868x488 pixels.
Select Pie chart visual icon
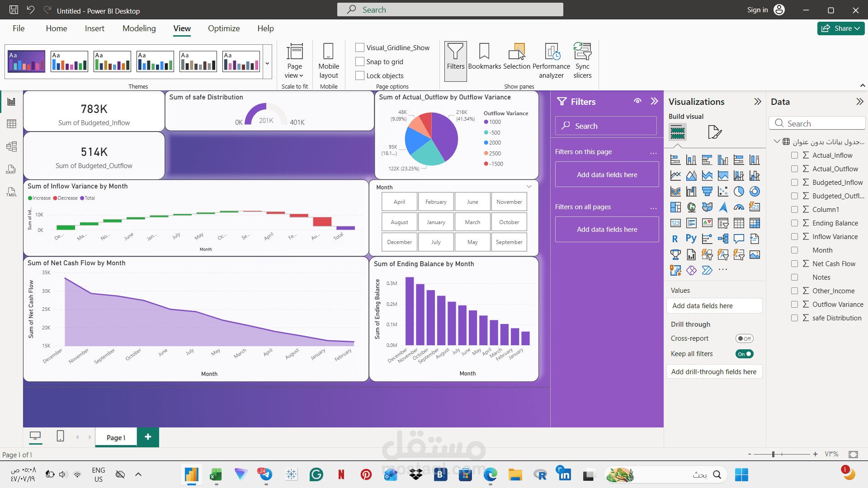tap(739, 192)
